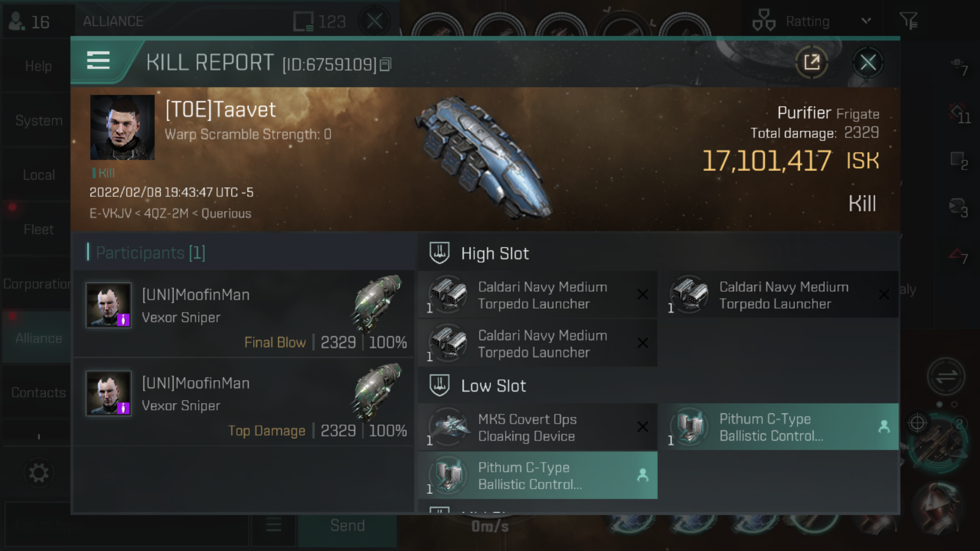Click the kill report export icon
Screen dimensions: 980x551
(812, 62)
